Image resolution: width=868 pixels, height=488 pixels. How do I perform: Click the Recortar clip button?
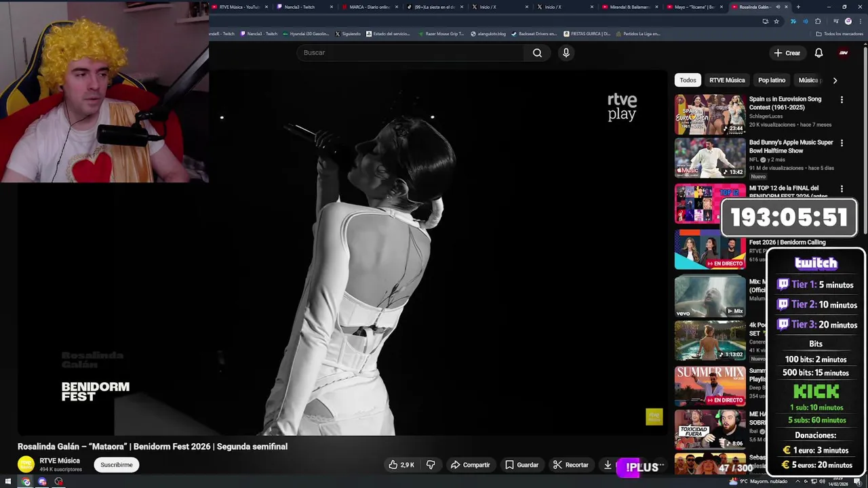570,465
